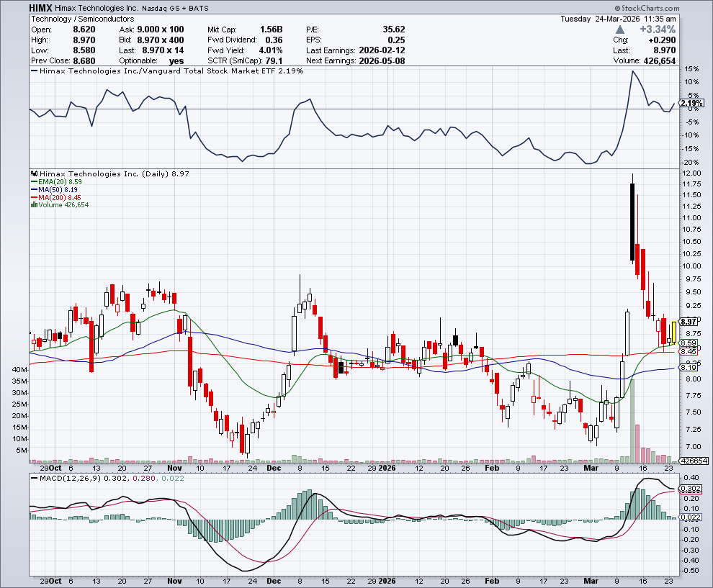The height and width of the screenshot is (588, 713).
Task: Click the Open 8.620 value
Action: [x=84, y=30]
